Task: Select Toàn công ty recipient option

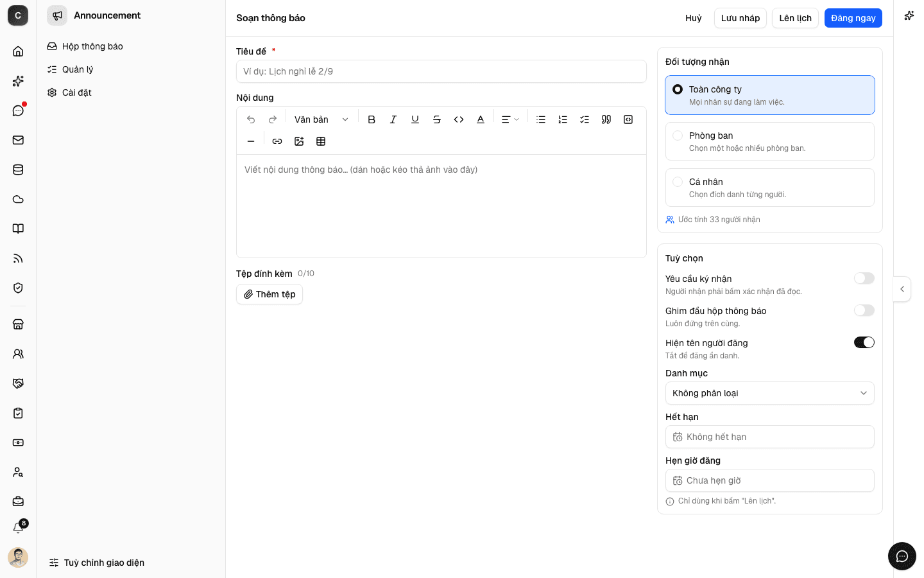Action: coord(770,95)
